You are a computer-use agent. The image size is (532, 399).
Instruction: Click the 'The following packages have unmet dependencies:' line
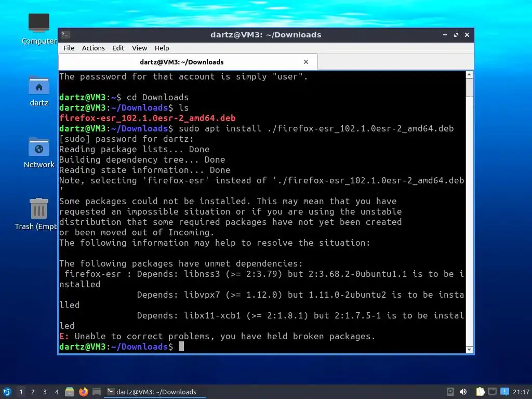tap(181, 263)
